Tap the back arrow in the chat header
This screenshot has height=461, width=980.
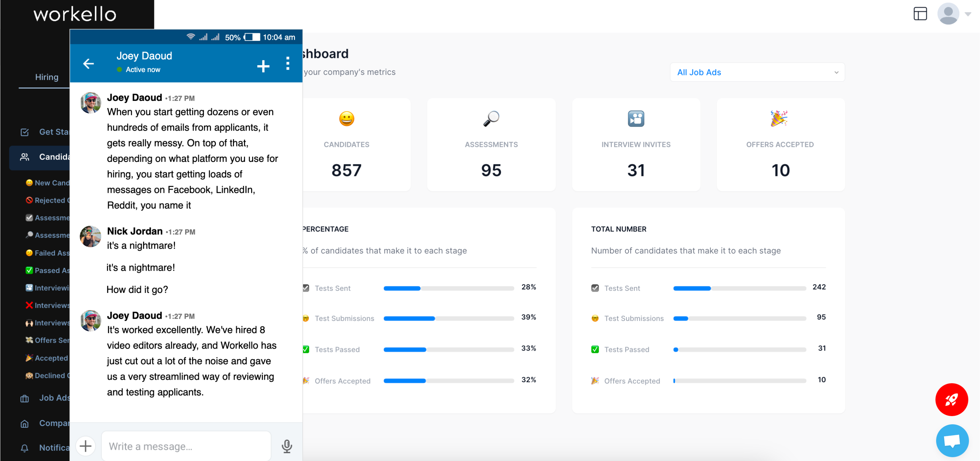[88, 63]
